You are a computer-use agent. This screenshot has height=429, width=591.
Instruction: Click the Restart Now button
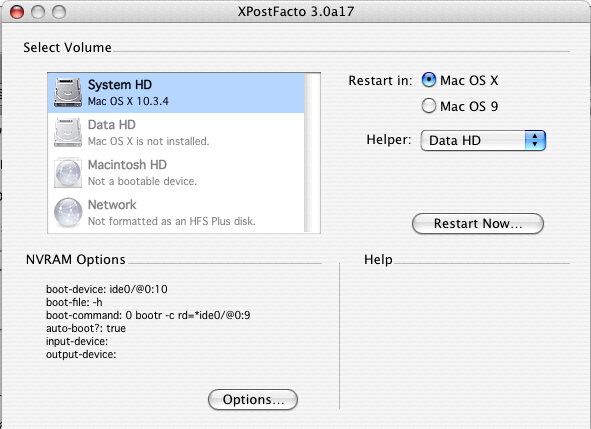(x=478, y=224)
